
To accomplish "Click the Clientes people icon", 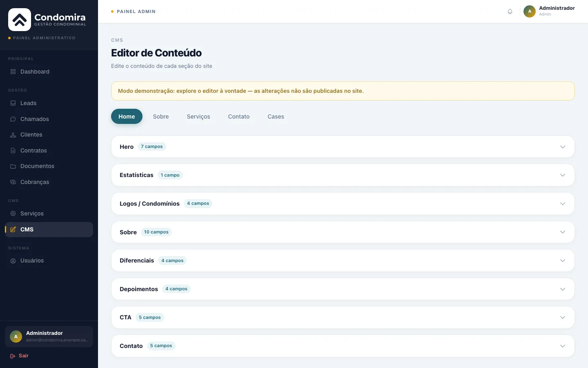I will (x=13, y=135).
